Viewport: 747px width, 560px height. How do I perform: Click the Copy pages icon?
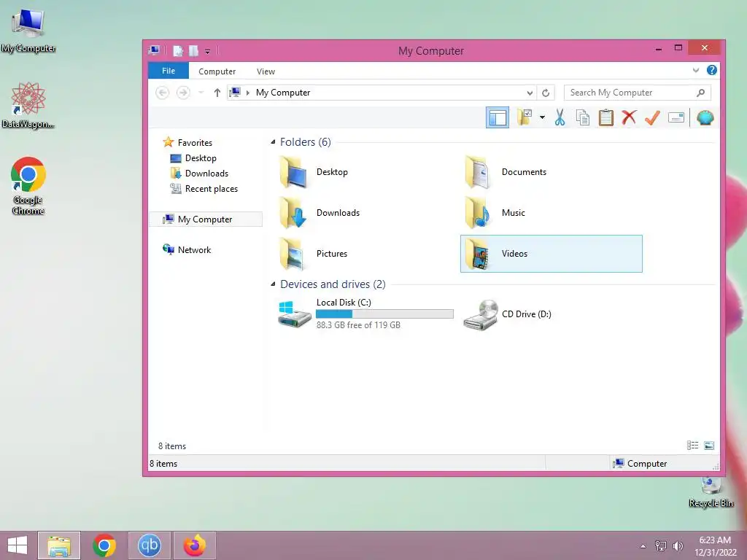(x=583, y=117)
